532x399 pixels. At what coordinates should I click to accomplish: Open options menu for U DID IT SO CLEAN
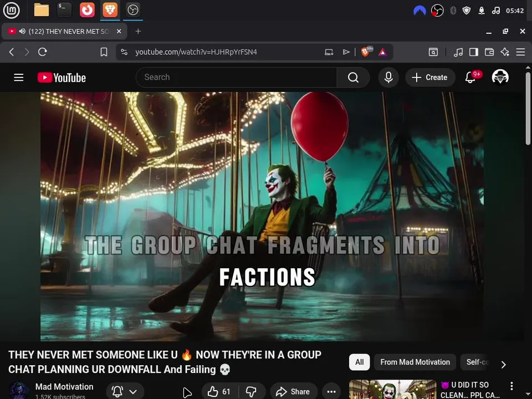pyautogui.click(x=511, y=386)
